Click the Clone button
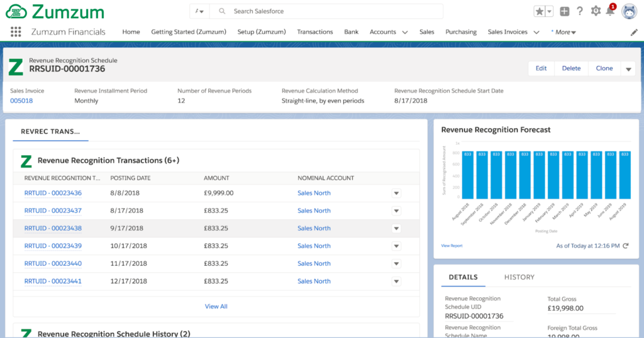This screenshot has height=338, width=644. point(604,68)
